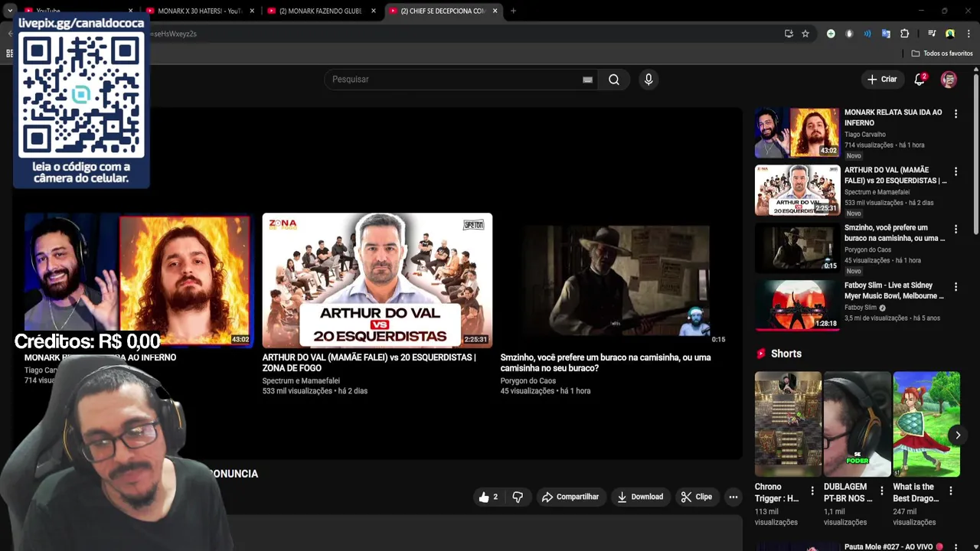Open the media controls icon
The image size is (980, 551).
[932, 34]
